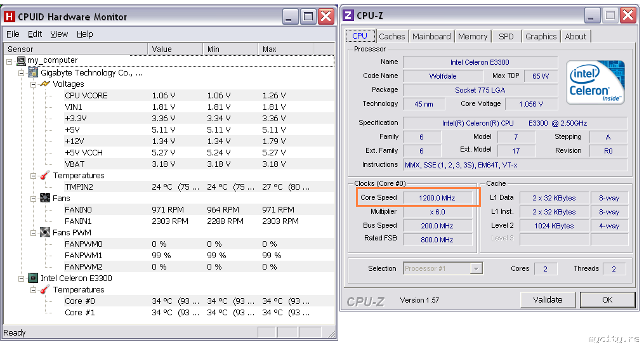Switch to the About tab
The width and height of the screenshot is (644, 347).
(x=576, y=37)
